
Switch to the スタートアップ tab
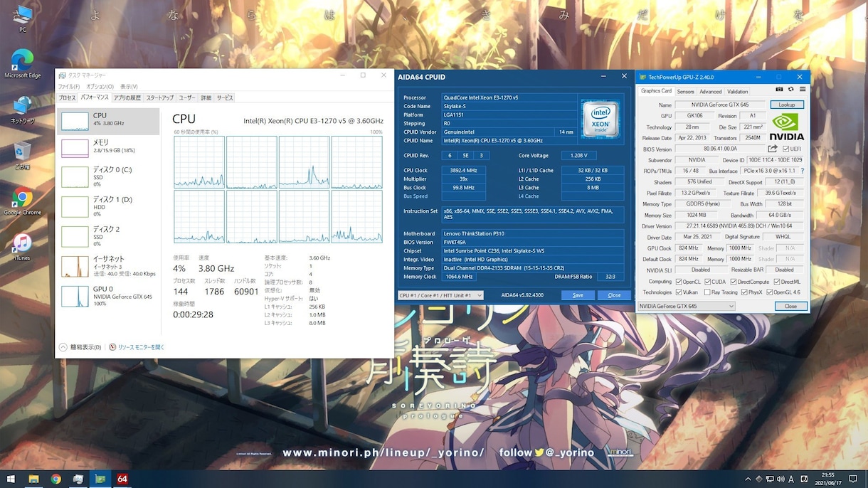[x=160, y=97]
